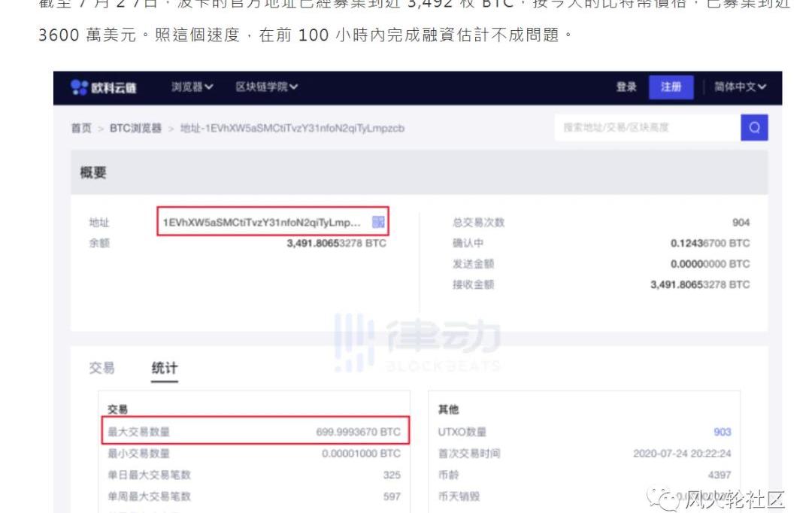Click the 其他 section heading

click(x=448, y=410)
